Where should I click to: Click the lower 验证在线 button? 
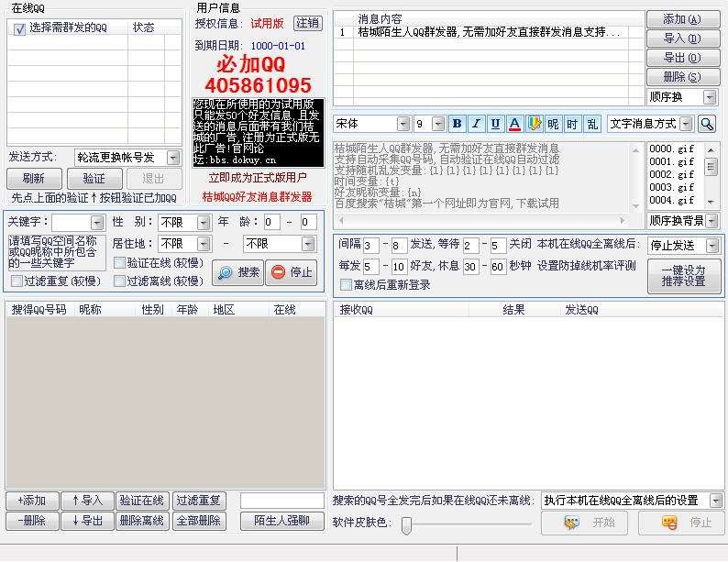click(x=142, y=501)
